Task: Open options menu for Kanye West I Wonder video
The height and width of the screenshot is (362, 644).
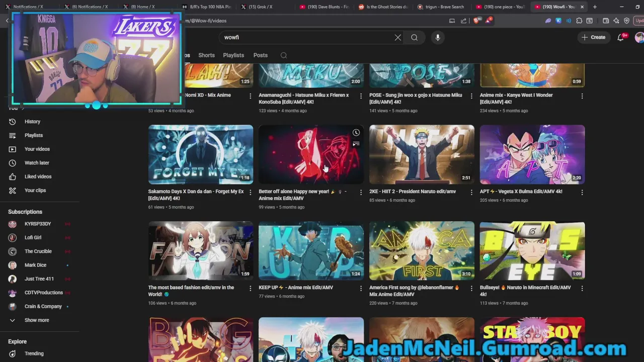Action: pyautogui.click(x=582, y=96)
